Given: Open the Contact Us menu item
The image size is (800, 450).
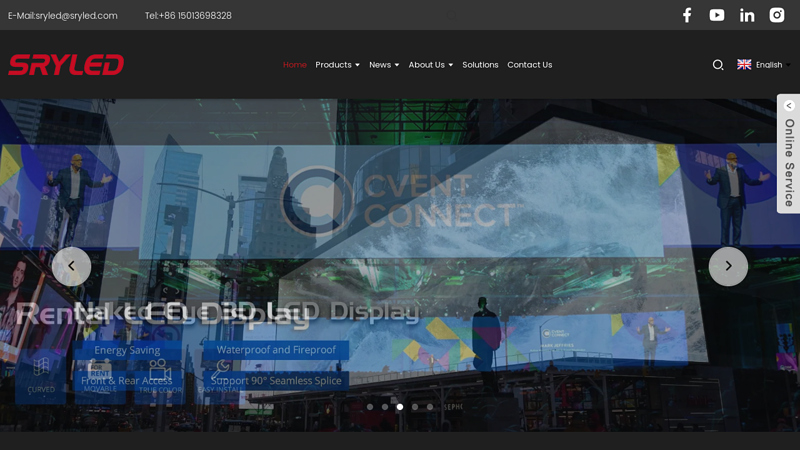Looking at the screenshot, I should [530, 65].
